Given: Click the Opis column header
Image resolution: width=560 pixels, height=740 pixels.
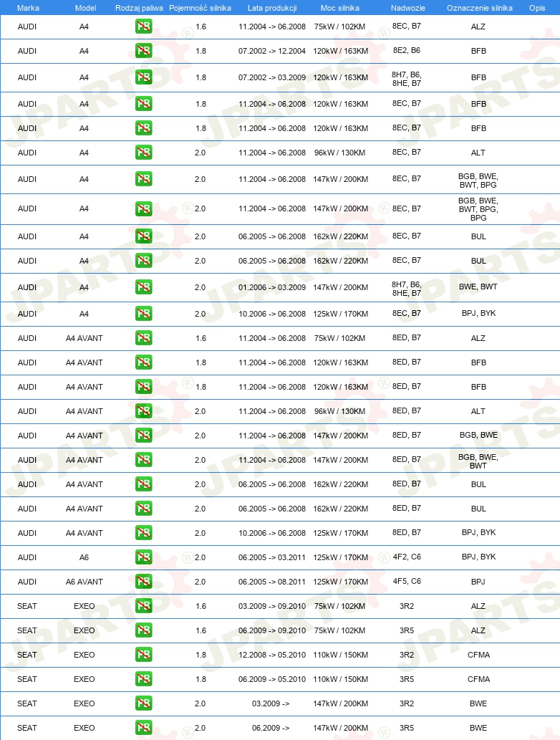Looking at the screenshot, I should [537, 8].
